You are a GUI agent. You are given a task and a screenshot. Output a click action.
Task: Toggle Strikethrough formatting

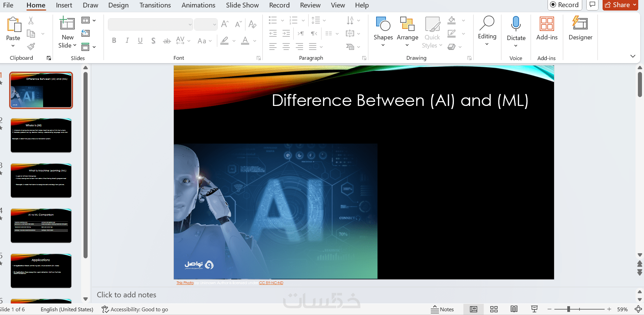[167, 41]
